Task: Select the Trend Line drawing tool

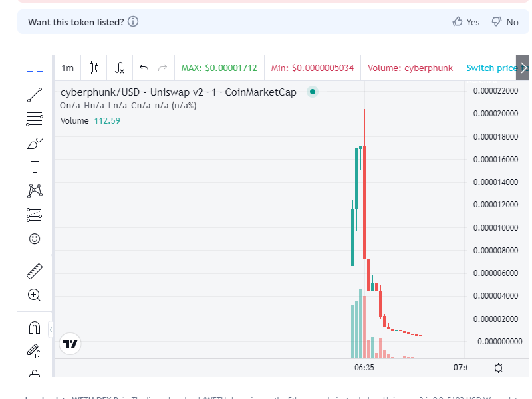Action: (34, 95)
